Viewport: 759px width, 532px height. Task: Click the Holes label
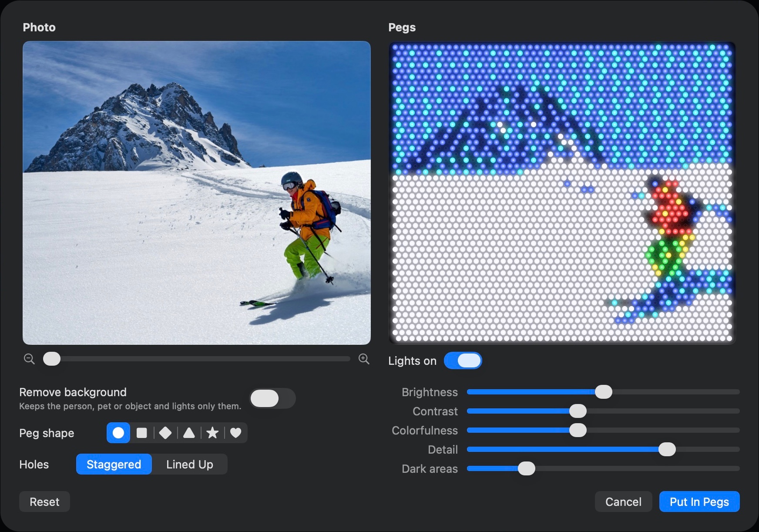click(x=34, y=465)
